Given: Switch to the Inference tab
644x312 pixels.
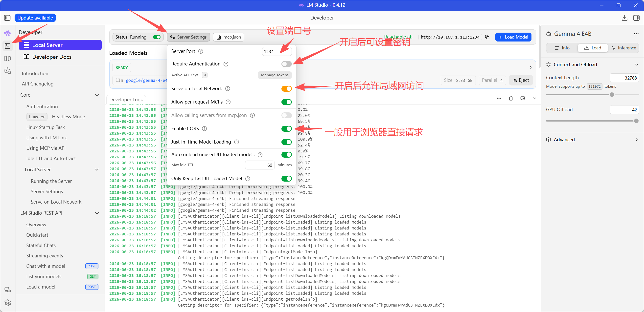Looking at the screenshot, I should pos(623,48).
